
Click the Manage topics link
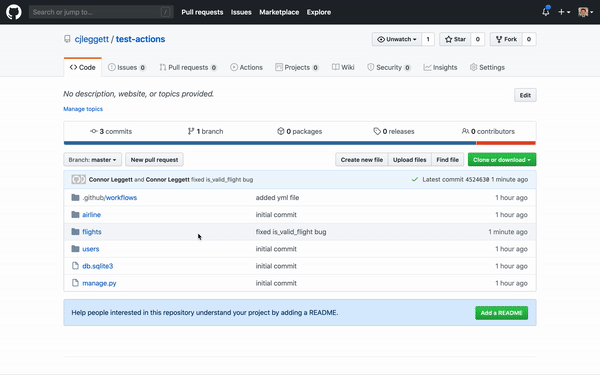(83, 109)
